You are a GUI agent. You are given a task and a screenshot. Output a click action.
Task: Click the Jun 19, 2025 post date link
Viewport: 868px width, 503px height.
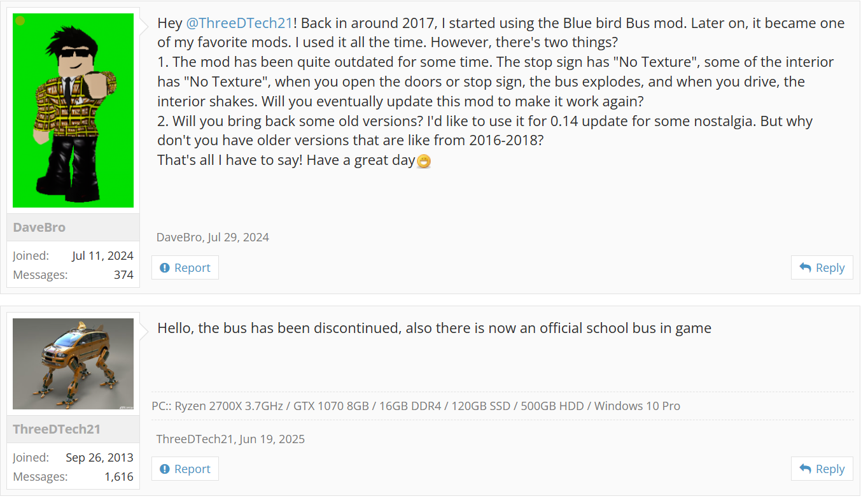[272, 439]
